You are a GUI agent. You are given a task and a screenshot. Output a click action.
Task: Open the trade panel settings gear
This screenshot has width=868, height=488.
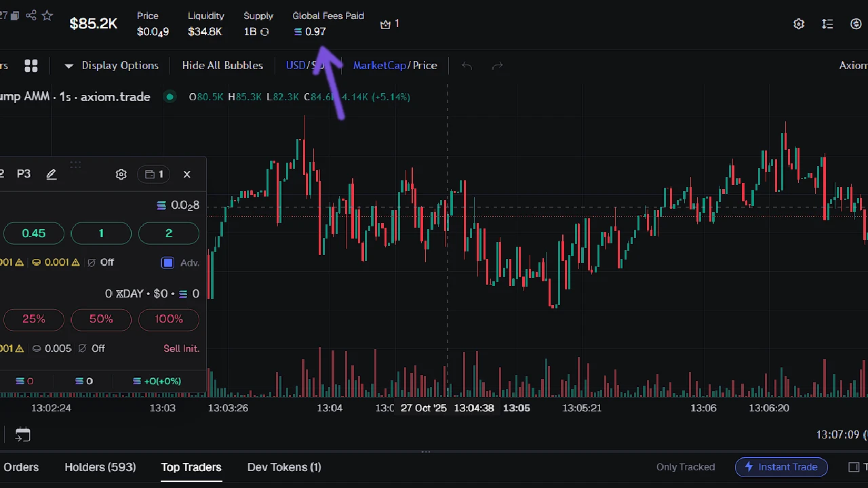(121, 174)
